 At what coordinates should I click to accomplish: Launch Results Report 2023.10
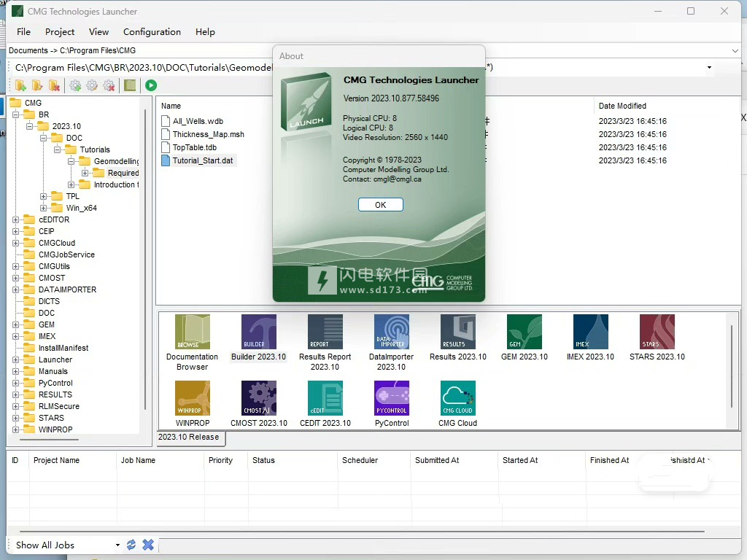tap(325, 332)
